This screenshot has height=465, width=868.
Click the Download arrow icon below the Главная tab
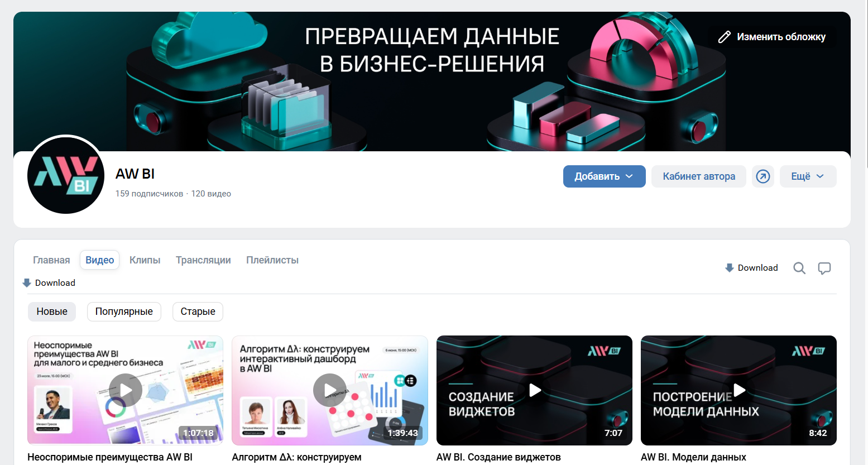26,283
